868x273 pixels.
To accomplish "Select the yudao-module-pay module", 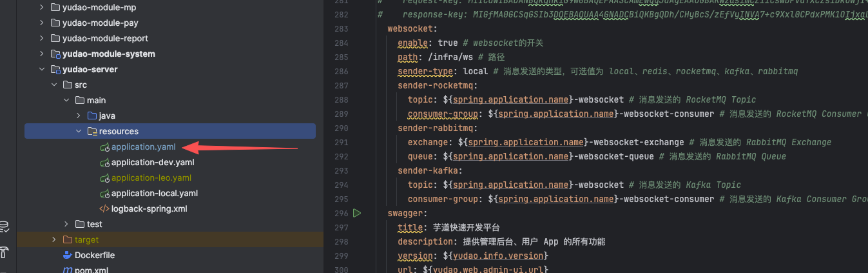I will (100, 23).
